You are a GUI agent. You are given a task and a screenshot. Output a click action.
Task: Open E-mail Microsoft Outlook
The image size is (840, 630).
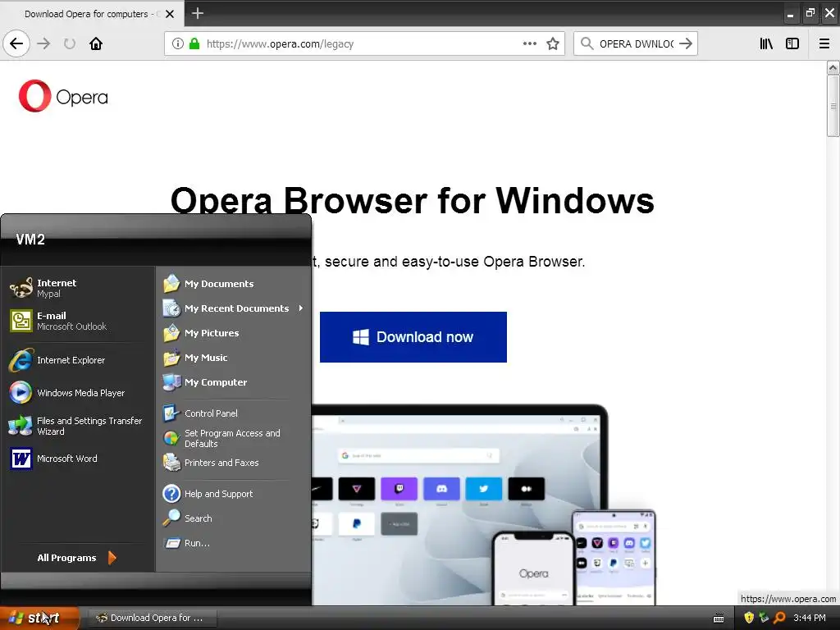click(78, 321)
